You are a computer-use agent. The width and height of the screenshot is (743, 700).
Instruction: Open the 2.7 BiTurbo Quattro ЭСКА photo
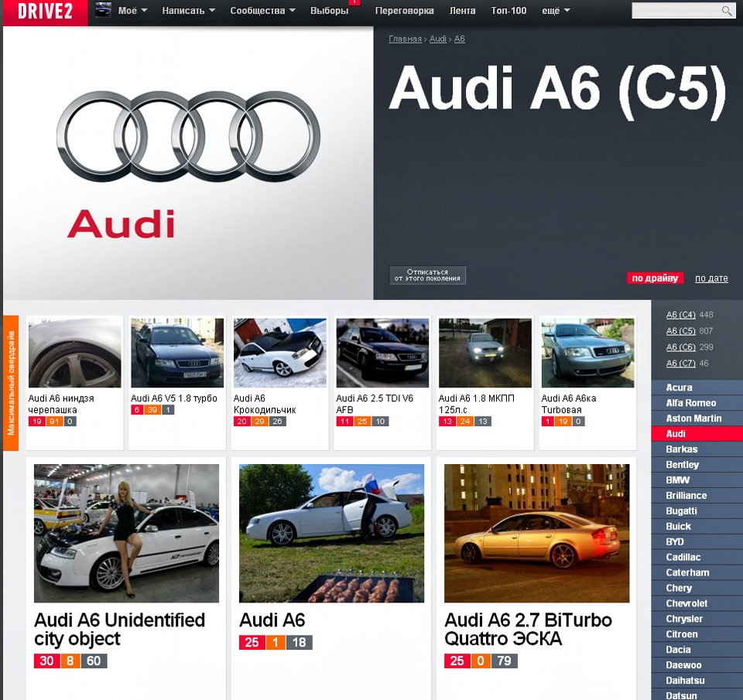[x=537, y=533]
